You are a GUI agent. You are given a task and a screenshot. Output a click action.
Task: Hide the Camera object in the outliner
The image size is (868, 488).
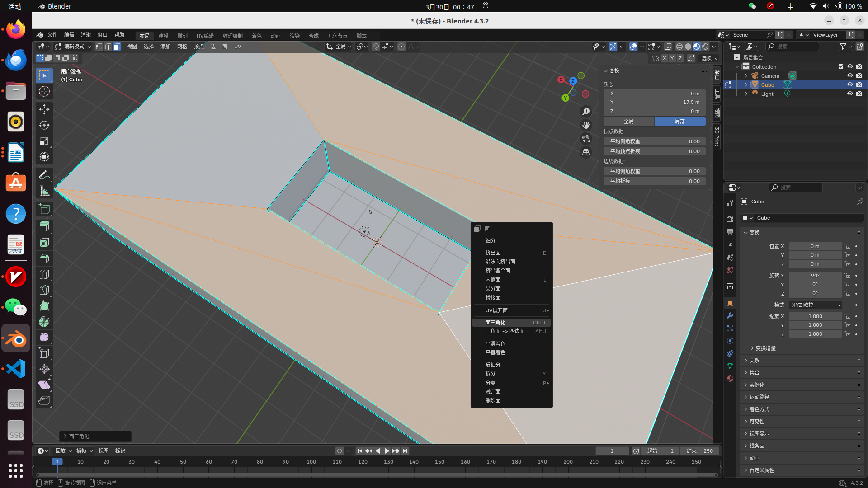[x=850, y=75]
